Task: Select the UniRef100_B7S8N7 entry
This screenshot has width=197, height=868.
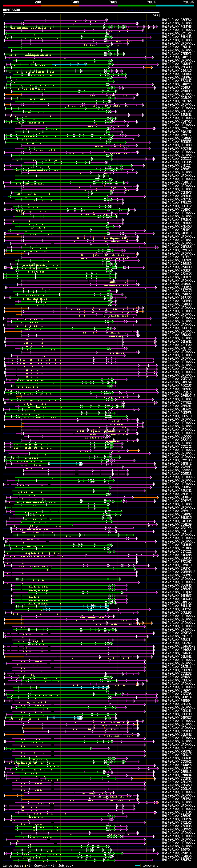Action: coord(177,81)
